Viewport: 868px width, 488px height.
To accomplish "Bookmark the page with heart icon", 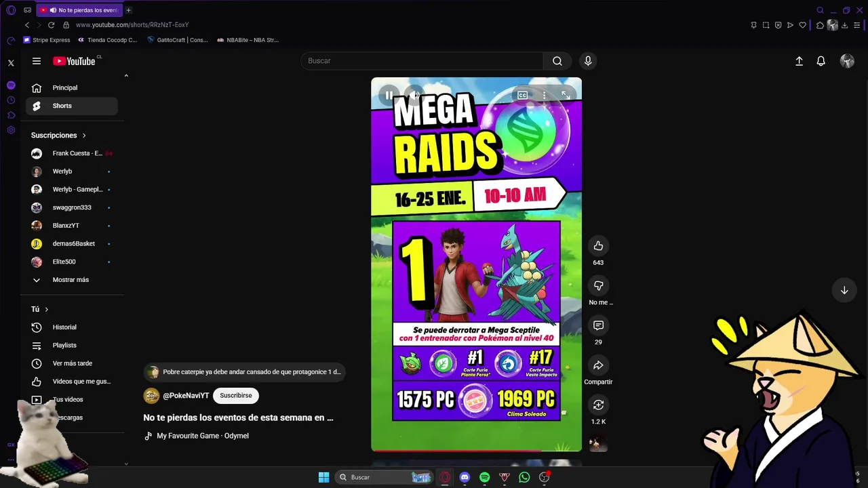I will [x=802, y=25].
